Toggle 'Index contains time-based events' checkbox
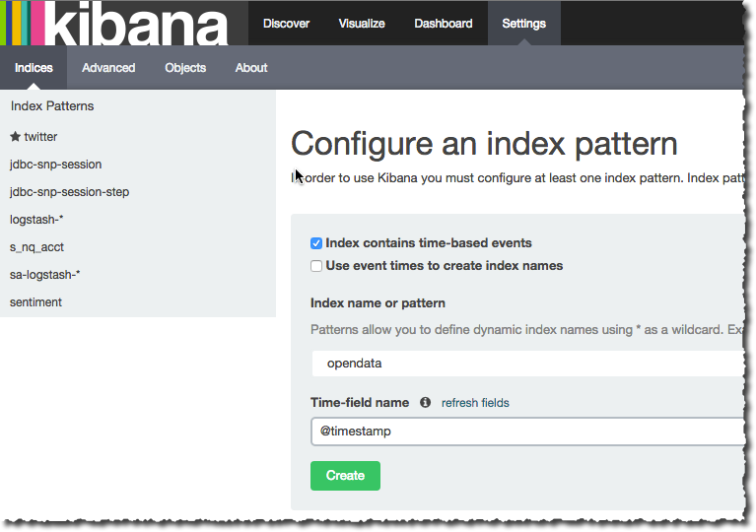 316,243
